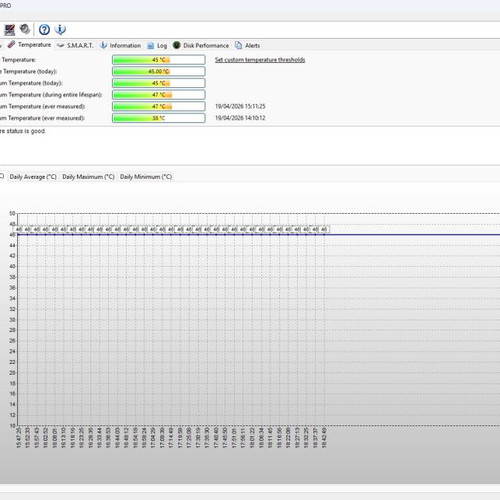Click the 38 °C minimum temperature bar
Viewport: 500px width, 500px height.
(x=159, y=118)
